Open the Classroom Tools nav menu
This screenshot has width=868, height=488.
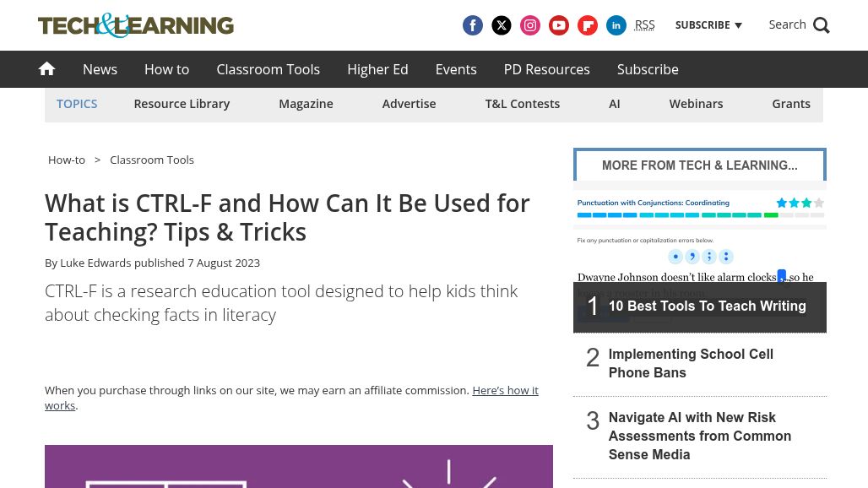click(268, 69)
